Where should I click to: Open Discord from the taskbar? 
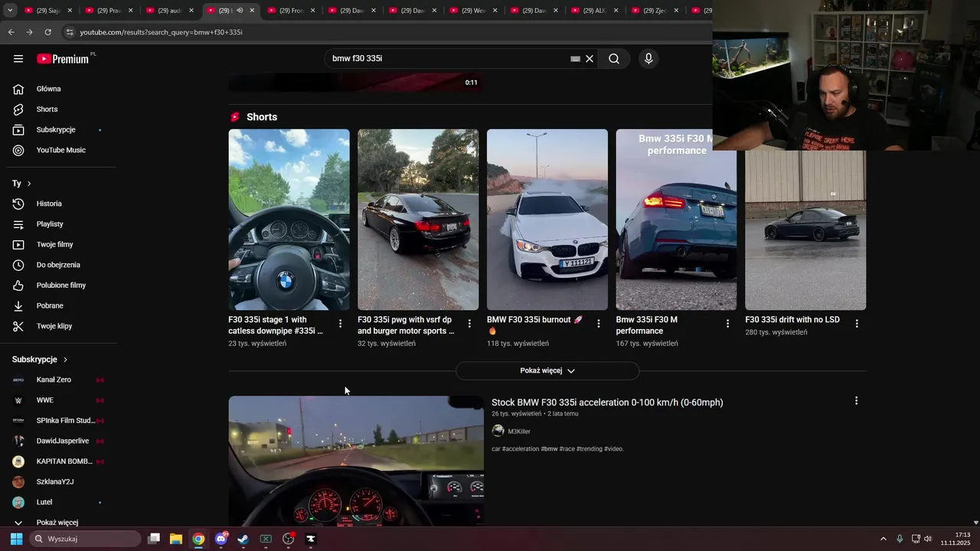pyautogui.click(x=220, y=539)
